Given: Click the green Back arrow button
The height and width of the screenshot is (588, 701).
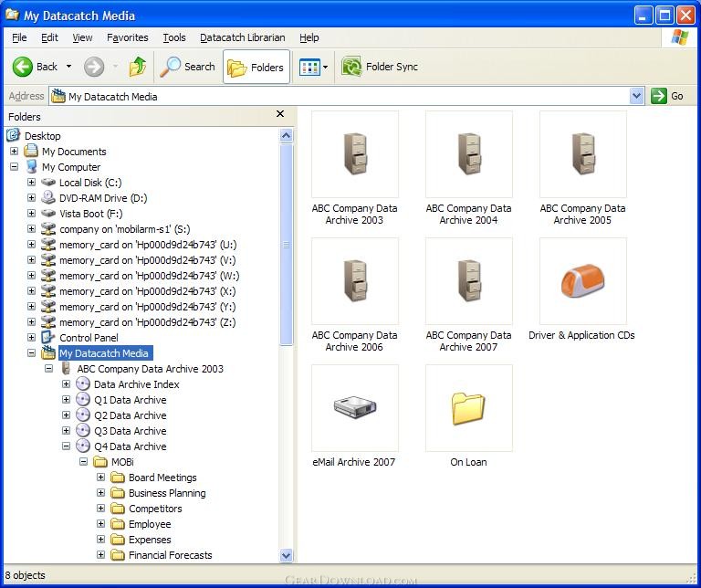Looking at the screenshot, I should (x=22, y=67).
